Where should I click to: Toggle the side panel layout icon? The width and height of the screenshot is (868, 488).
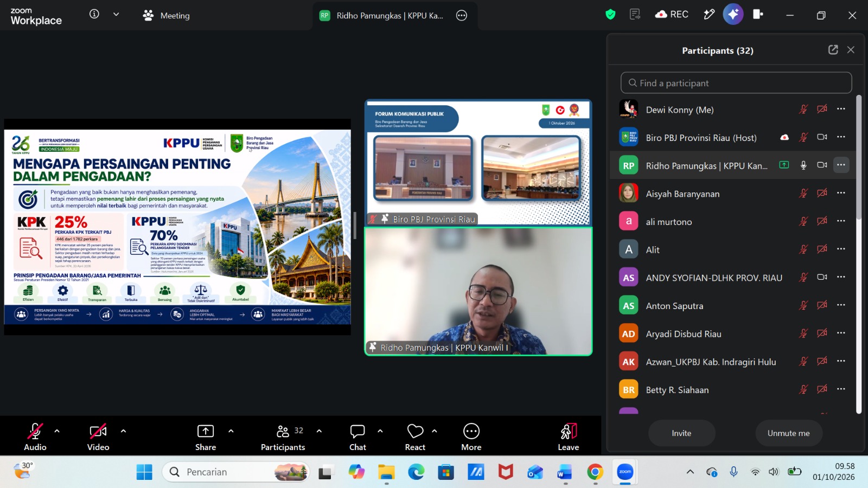tap(758, 15)
